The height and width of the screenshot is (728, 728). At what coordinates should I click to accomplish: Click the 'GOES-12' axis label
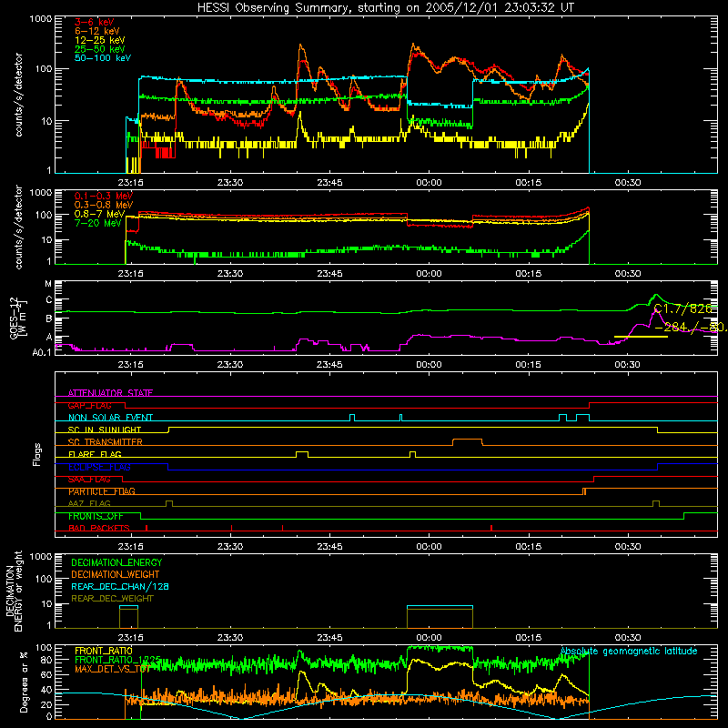14,318
